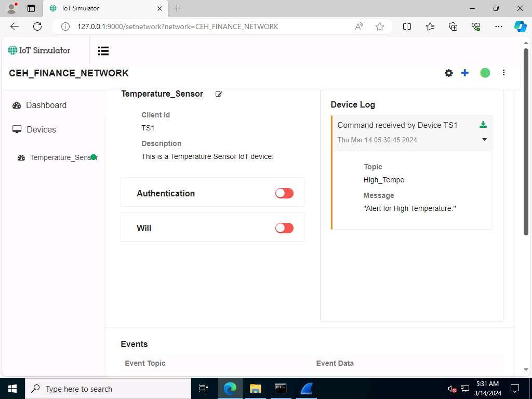Download the device log entry
The image size is (532, 399).
click(483, 125)
